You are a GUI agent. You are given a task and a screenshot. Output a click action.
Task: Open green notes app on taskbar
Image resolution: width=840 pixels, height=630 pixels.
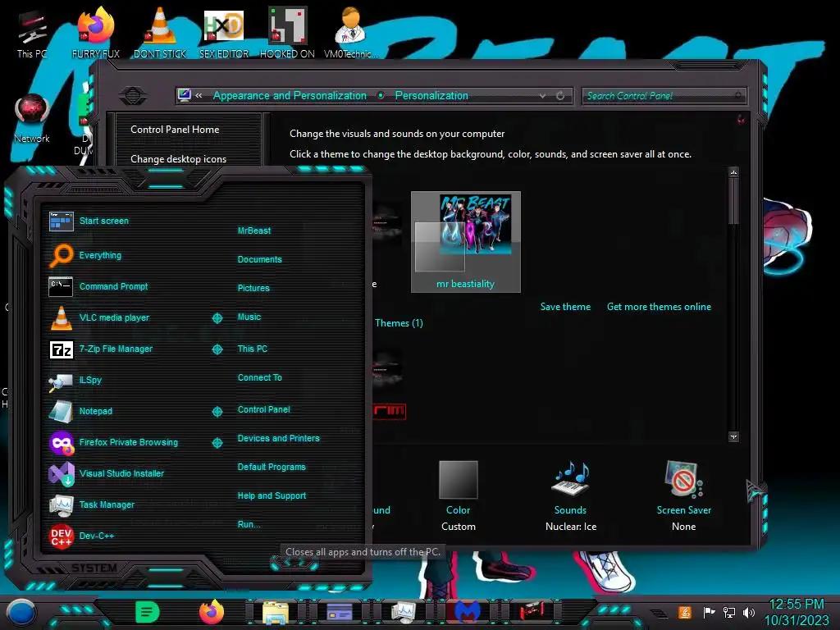pyautogui.click(x=148, y=612)
